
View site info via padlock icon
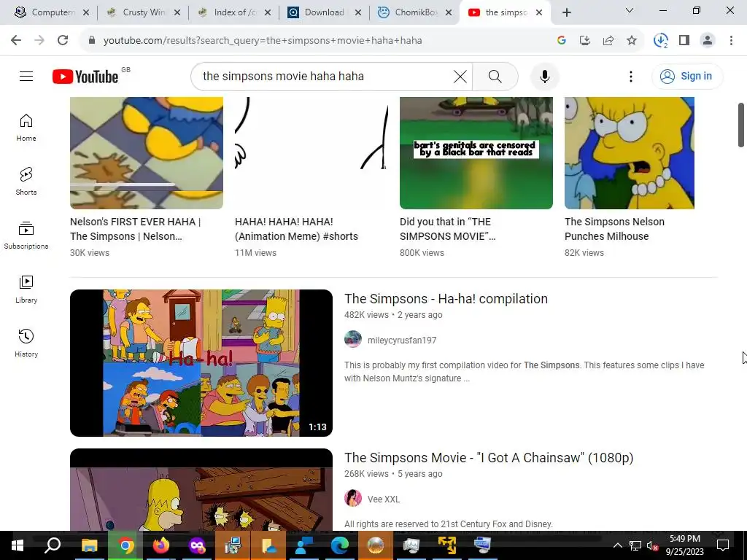(91, 40)
